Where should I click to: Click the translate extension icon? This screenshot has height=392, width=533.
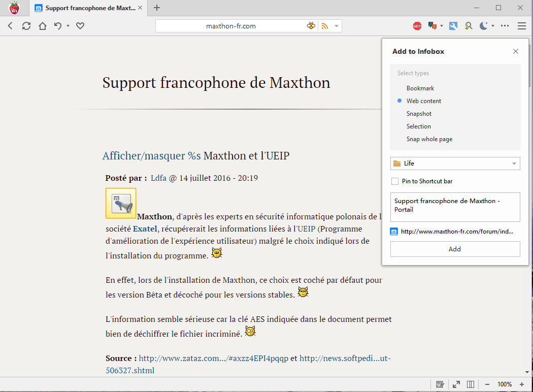[432, 26]
